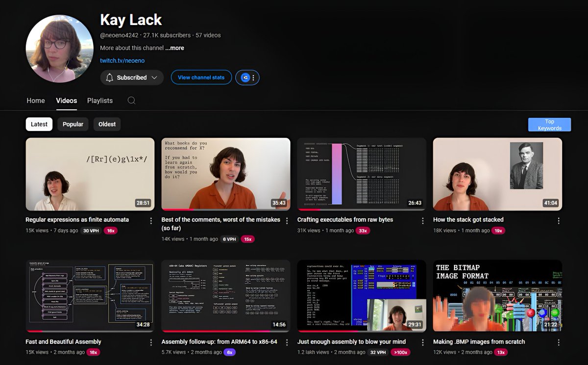Select the Videos tab
This screenshot has width=588, height=365.
click(x=66, y=101)
